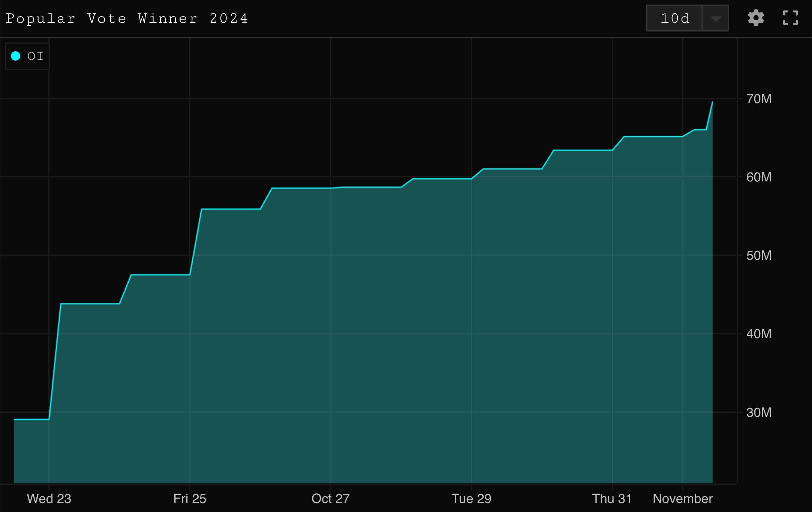Click the Fri 25 x-axis label

(190, 499)
